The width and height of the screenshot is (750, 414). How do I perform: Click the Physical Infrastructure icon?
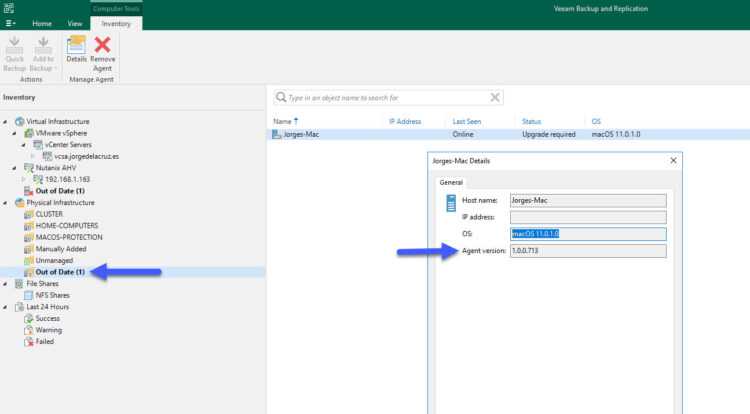point(20,203)
